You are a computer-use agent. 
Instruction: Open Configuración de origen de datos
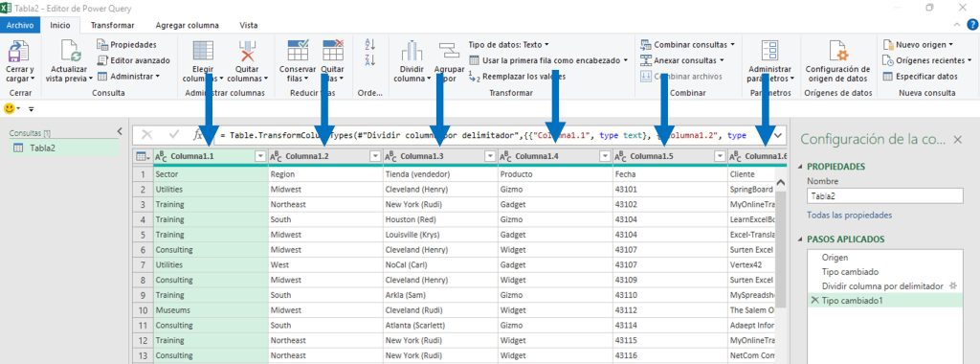pos(837,61)
